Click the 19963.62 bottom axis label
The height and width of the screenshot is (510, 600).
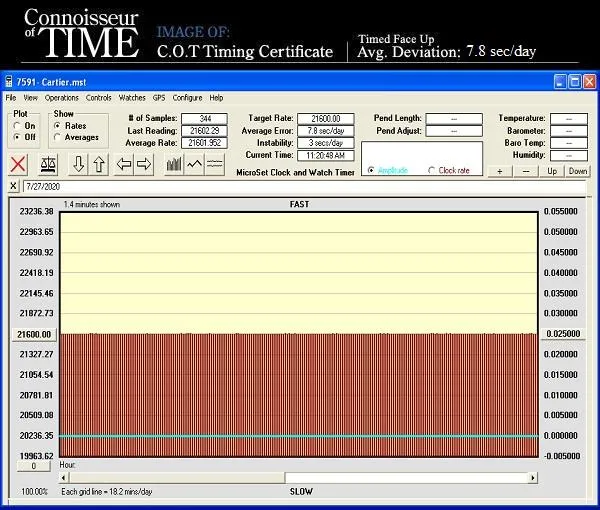[37, 456]
